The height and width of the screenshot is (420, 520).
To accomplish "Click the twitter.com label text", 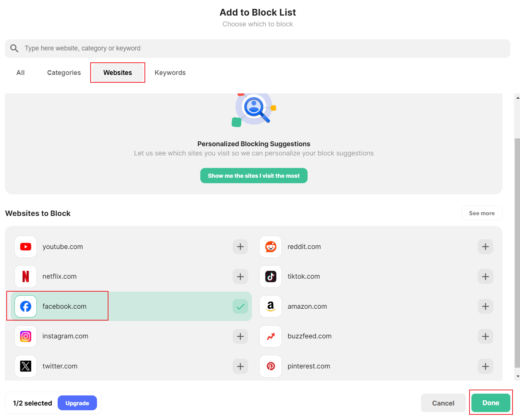I will (60, 366).
